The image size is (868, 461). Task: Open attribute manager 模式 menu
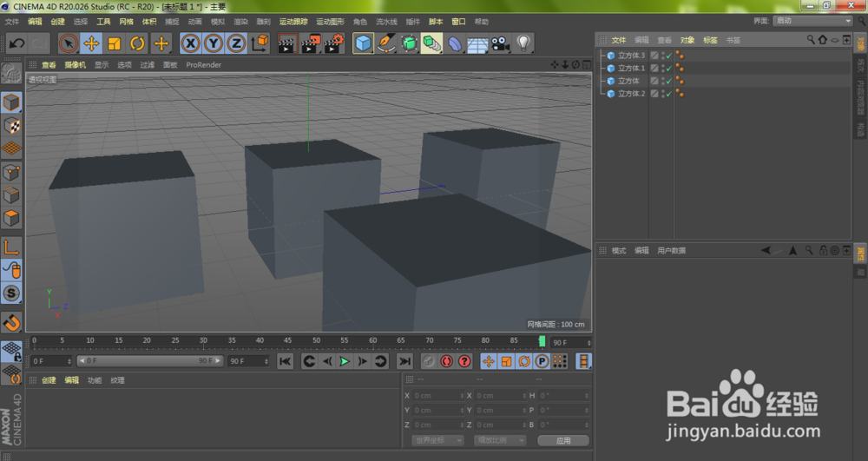coord(618,251)
